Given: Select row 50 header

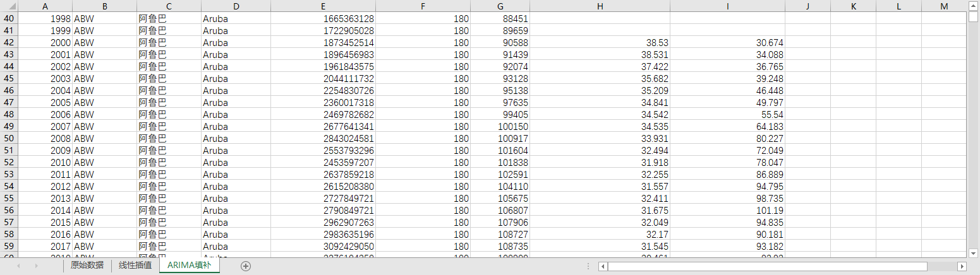Looking at the screenshot, I should click(x=9, y=138).
